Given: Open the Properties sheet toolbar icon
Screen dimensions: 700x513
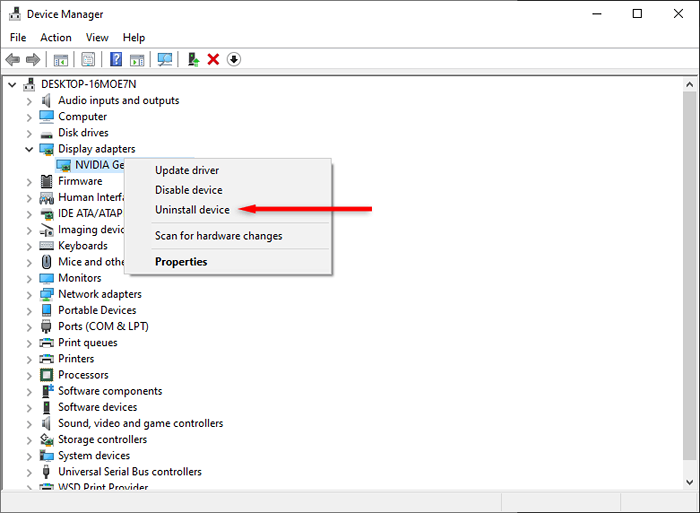Looking at the screenshot, I should click(x=88, y=59).
